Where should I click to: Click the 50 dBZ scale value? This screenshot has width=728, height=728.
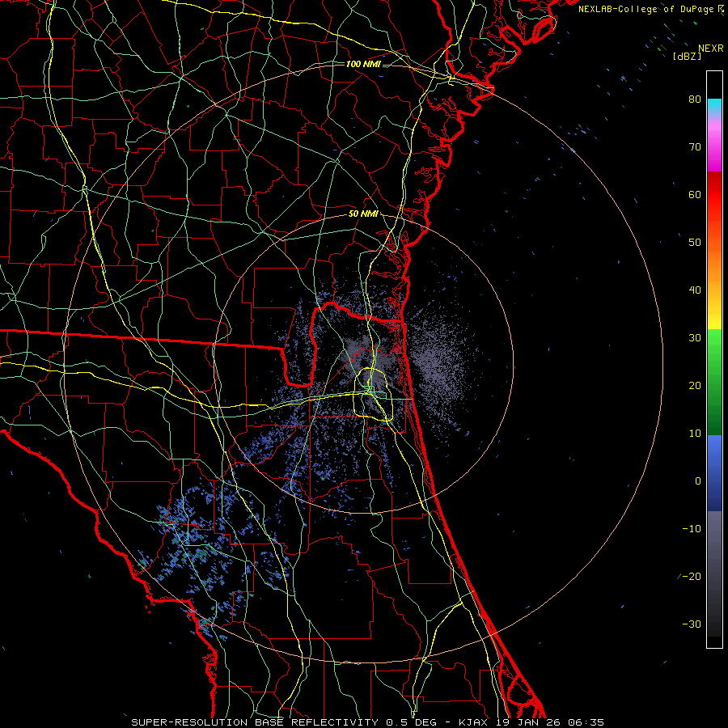(x=695, y=243)
